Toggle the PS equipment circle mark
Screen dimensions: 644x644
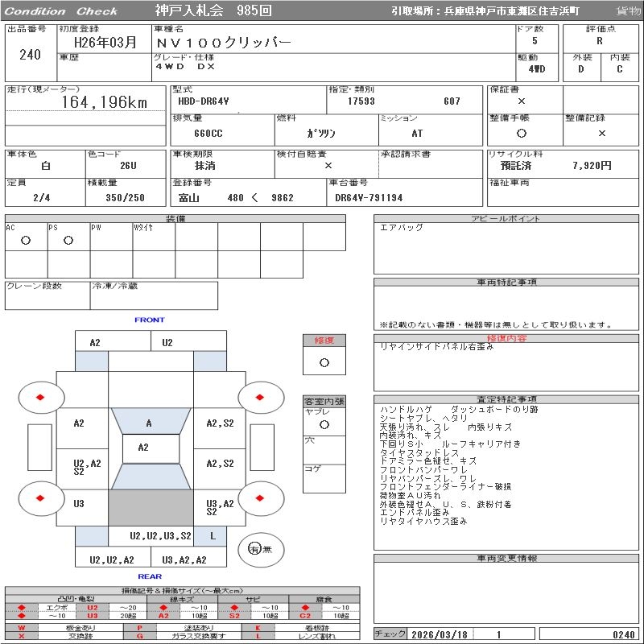[68, 241]
